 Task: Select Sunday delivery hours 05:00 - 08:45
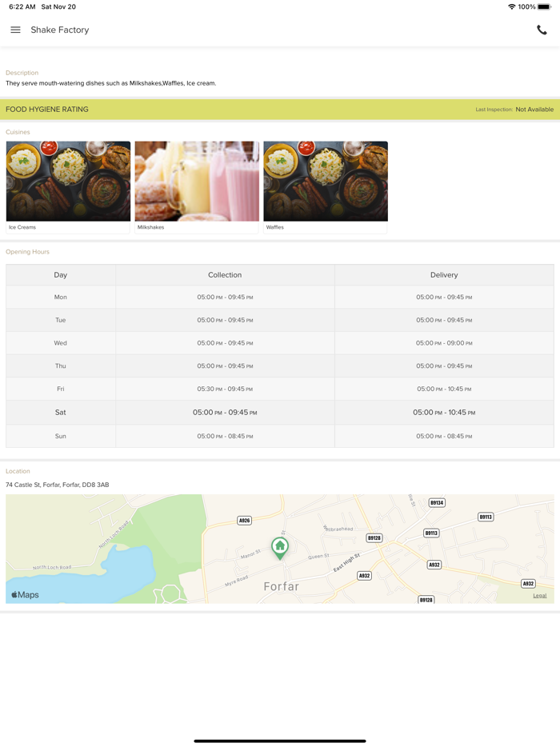pyautogui.click(x=444, y=436)
